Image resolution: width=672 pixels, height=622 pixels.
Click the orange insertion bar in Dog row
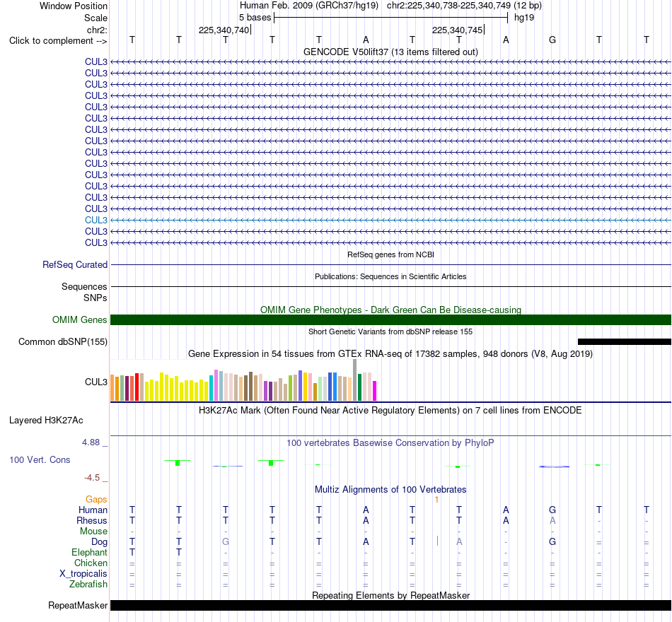(x=437, y=541)
